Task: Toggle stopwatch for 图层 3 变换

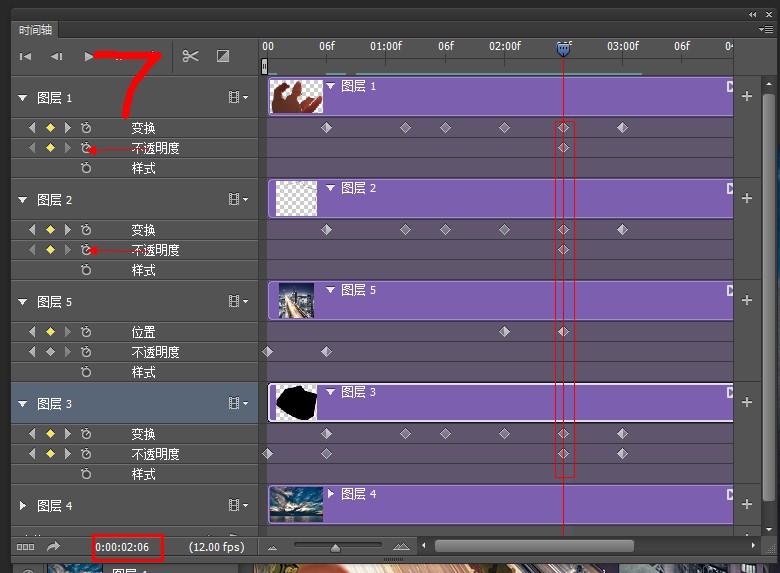Action: [86, 434]
